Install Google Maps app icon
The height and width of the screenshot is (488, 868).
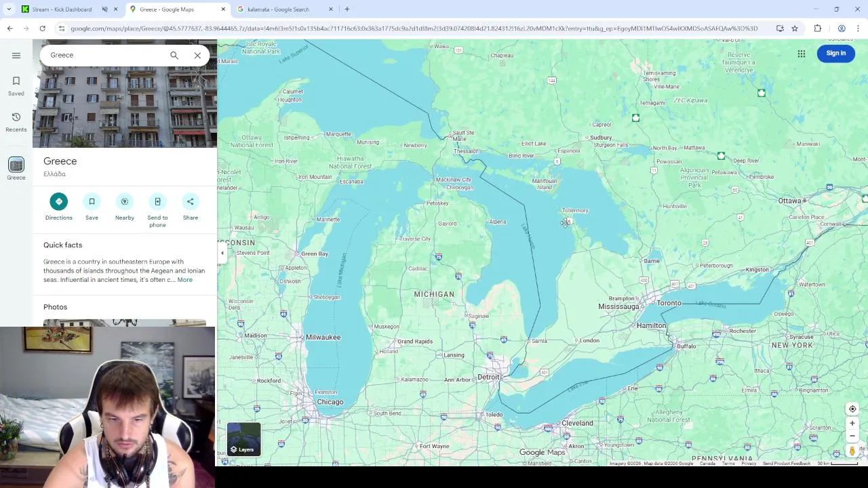click(x=780, y=28)
